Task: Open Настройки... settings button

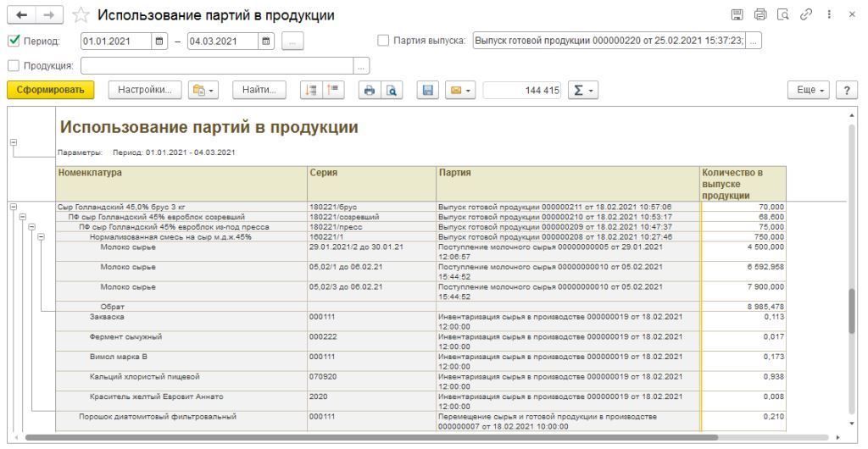Action: tap(145, 90)
